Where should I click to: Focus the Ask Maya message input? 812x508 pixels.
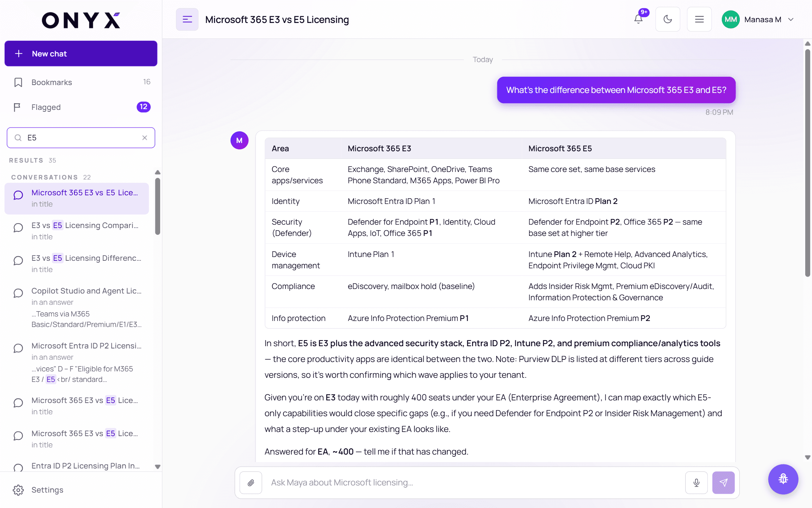tap(474, 483)
